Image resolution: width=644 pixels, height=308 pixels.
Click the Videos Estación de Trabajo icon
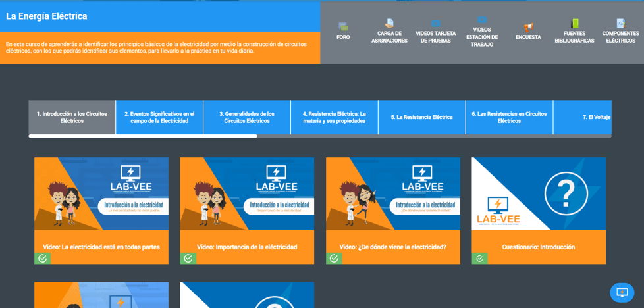pos(482,20)
